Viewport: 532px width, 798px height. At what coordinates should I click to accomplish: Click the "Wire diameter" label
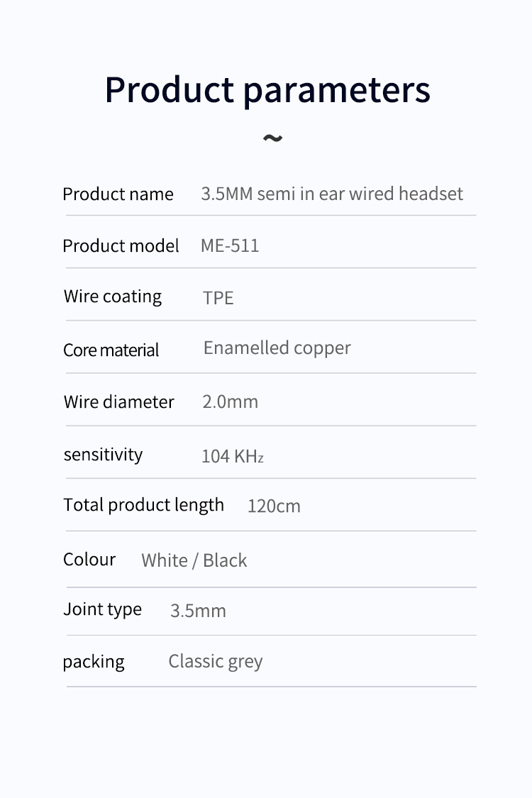[118, 402]
